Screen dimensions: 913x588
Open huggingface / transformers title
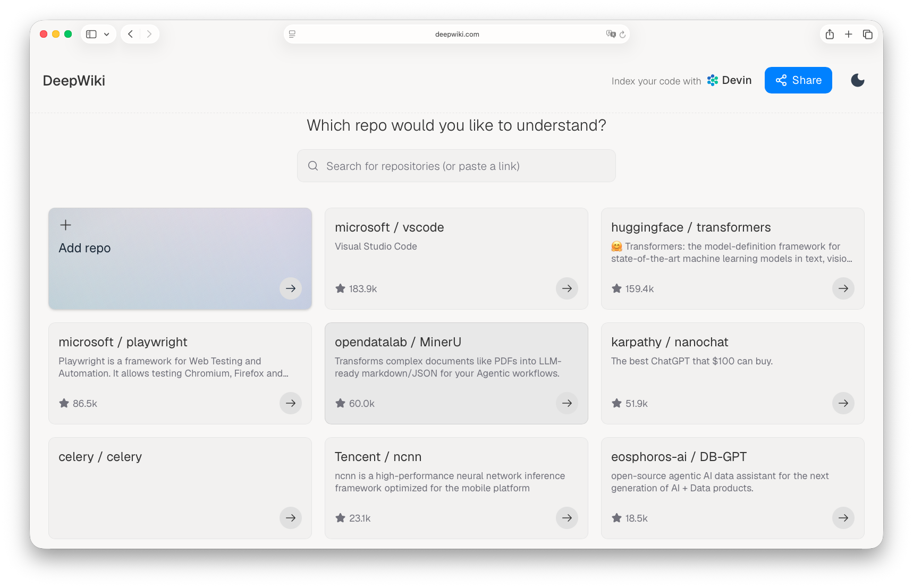(691, 227)
